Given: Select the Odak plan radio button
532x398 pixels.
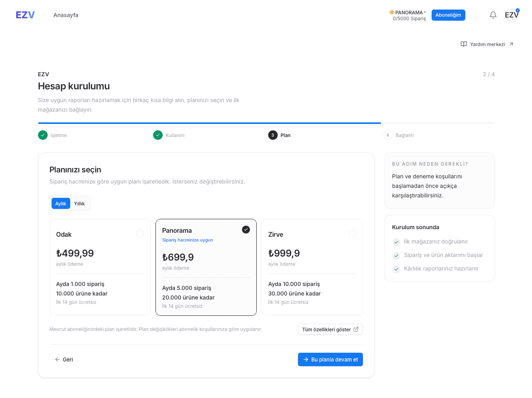Looking at the screenshot, I should tap(140, 234).
